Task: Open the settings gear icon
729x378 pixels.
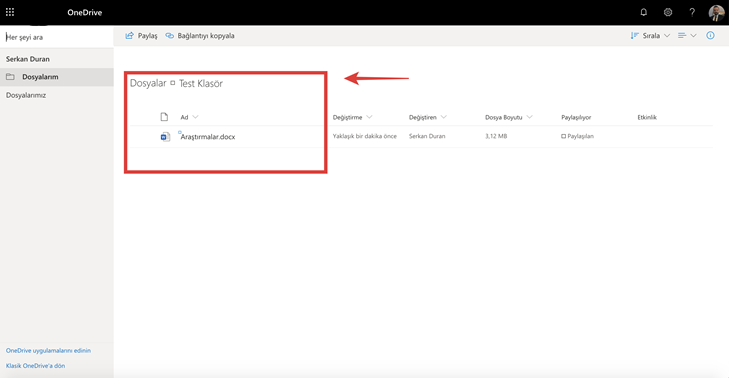Action: click(668, 12)
